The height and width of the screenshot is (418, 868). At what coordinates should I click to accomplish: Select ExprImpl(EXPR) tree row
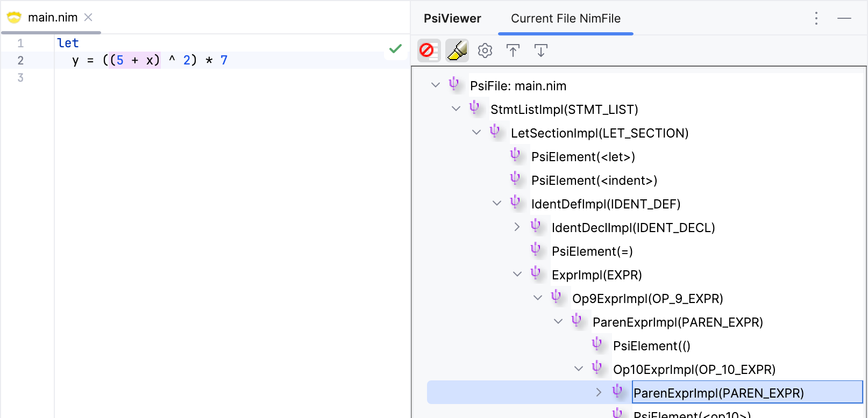click(597, 275)
